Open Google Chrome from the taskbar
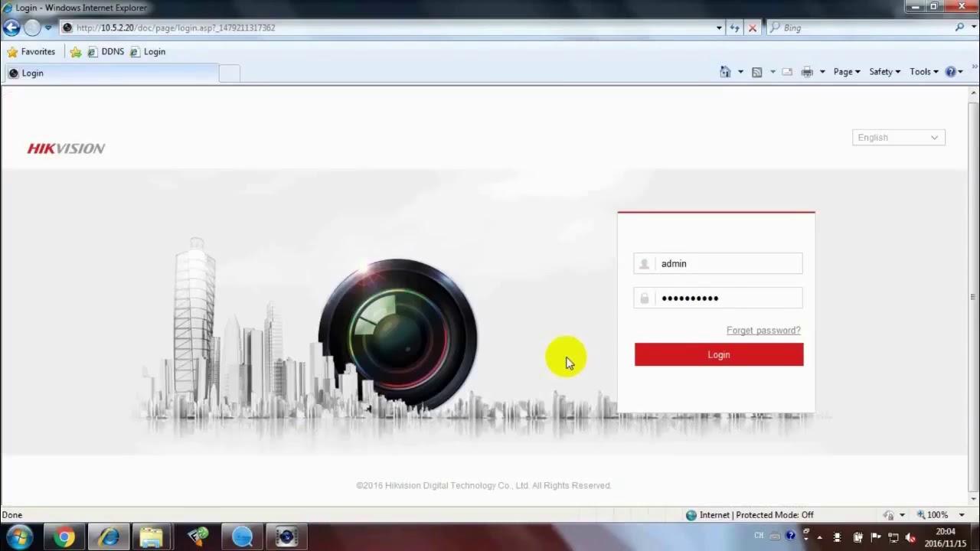The height and width of the screenshot is (551, 980). point(64,537)
